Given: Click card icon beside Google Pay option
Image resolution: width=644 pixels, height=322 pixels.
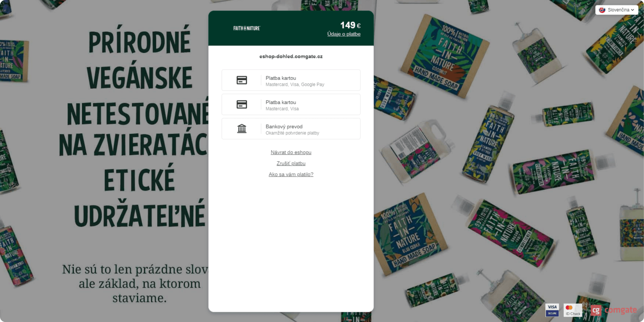Looking at the screenshot, I should 242,80.
